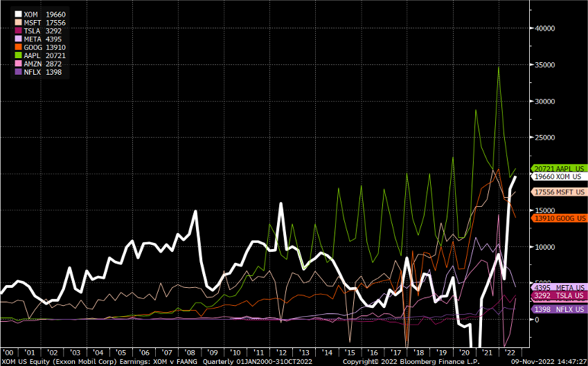Click the '21 year axis label
This screenshot has width=588, height=366.
coord(487,353)
